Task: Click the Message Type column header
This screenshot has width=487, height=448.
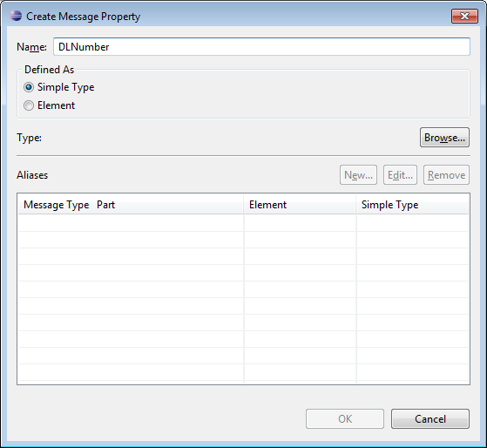Action: [x=57, y=205]
